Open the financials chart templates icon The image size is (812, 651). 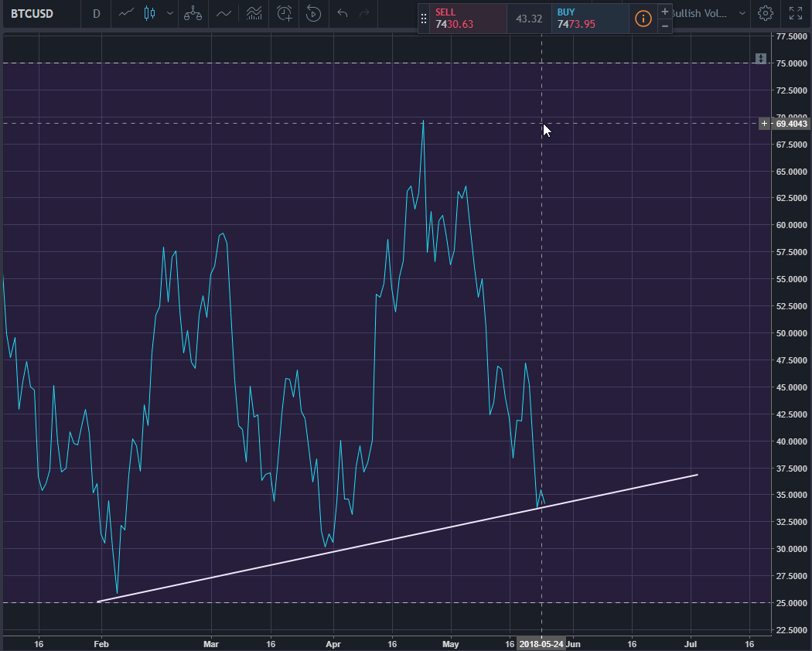254,13
